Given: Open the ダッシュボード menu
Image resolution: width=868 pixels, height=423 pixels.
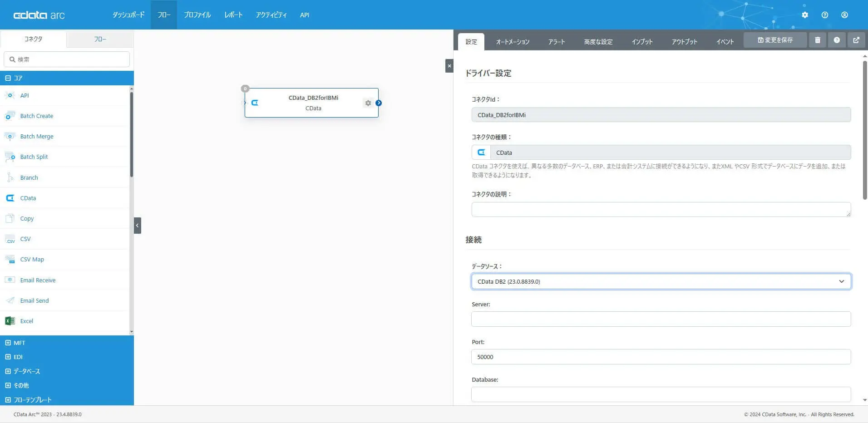Looking at the screenshot, I should [x=128, y=15].
